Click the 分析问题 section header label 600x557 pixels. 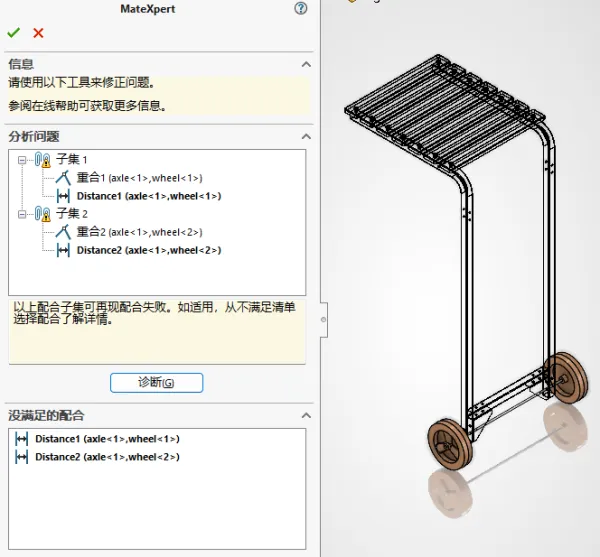pos(34,137)
